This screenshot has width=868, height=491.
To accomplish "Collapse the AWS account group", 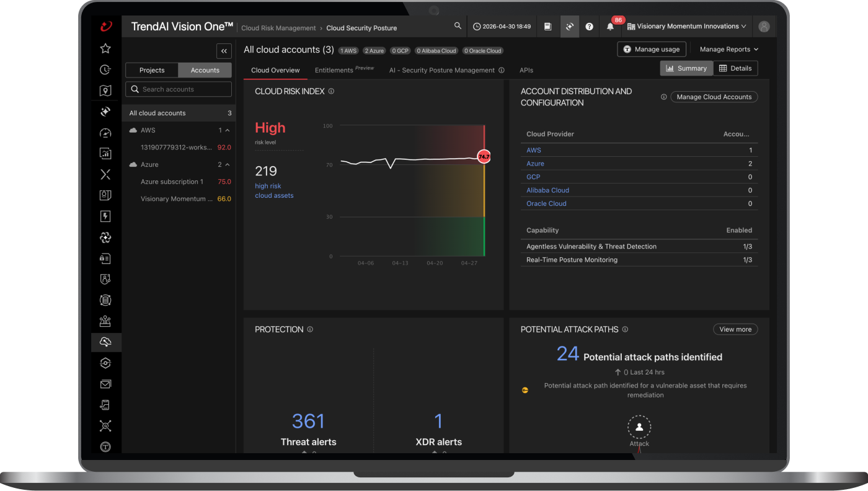I will [x=228, y=130].
